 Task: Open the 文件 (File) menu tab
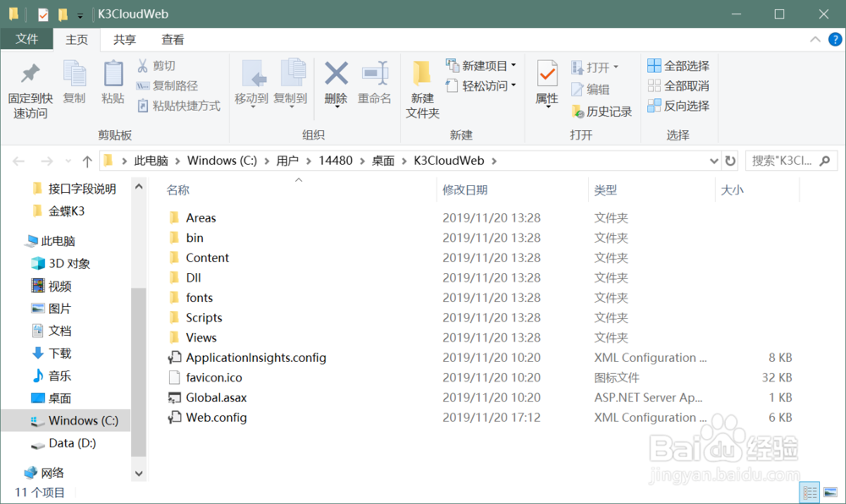(27, 40)
